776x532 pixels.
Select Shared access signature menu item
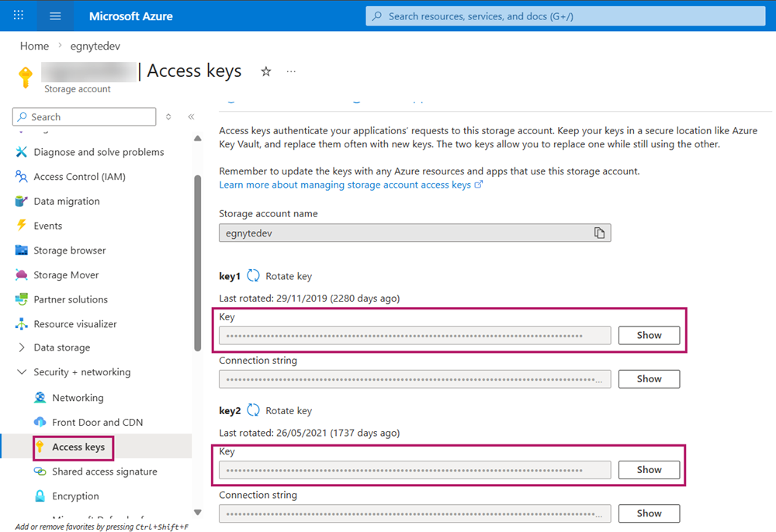click(104, 472)
